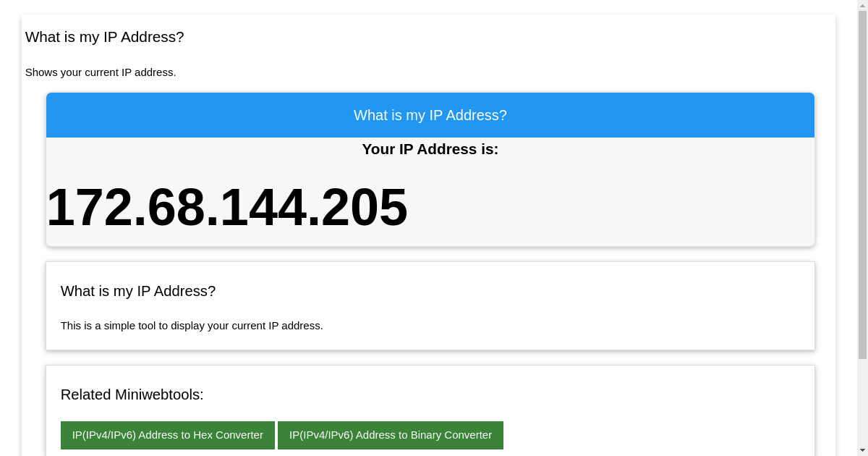Click the displayed IP address 172.68.144.205
The image size is (868, 456).
(226, 208)
